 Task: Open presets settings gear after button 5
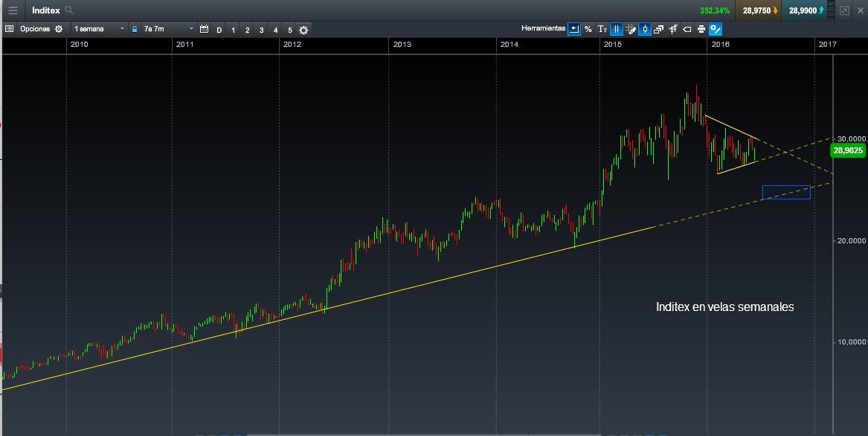pos(303,30)
